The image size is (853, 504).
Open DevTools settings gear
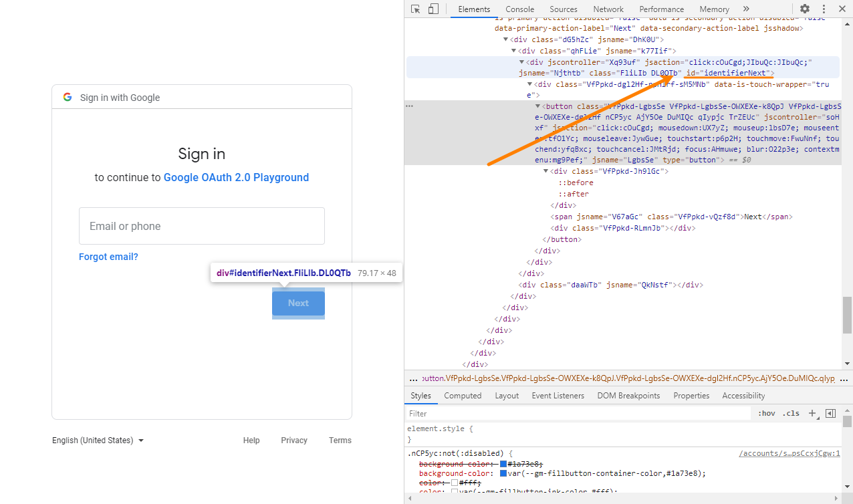click(805, 9)
